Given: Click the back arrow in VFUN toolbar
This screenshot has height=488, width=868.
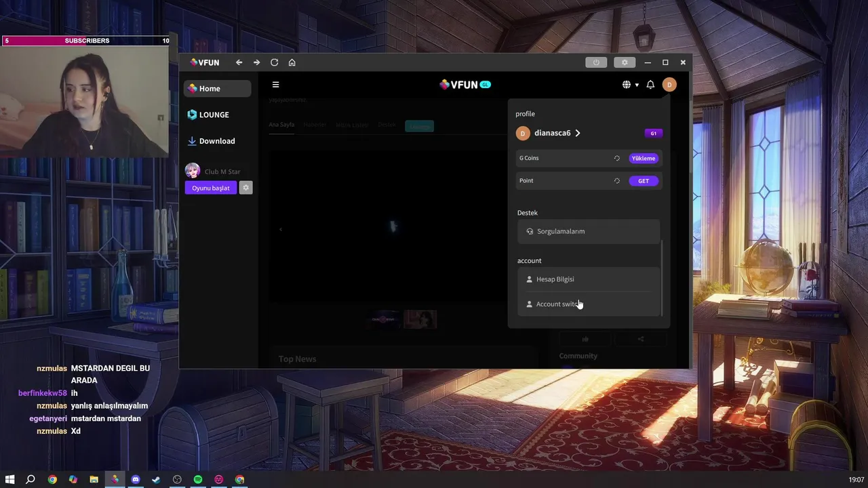Looking at the screenshot, I should (x=239, y=62).
